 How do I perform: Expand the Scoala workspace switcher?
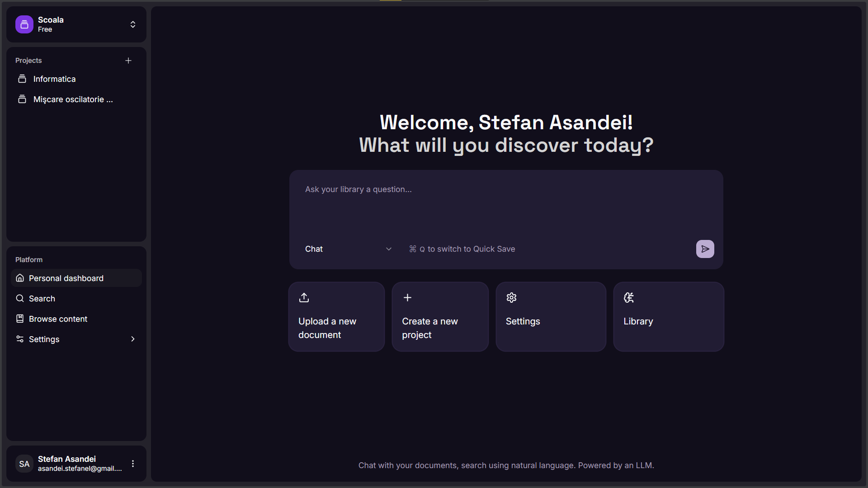tap(133, 24)
